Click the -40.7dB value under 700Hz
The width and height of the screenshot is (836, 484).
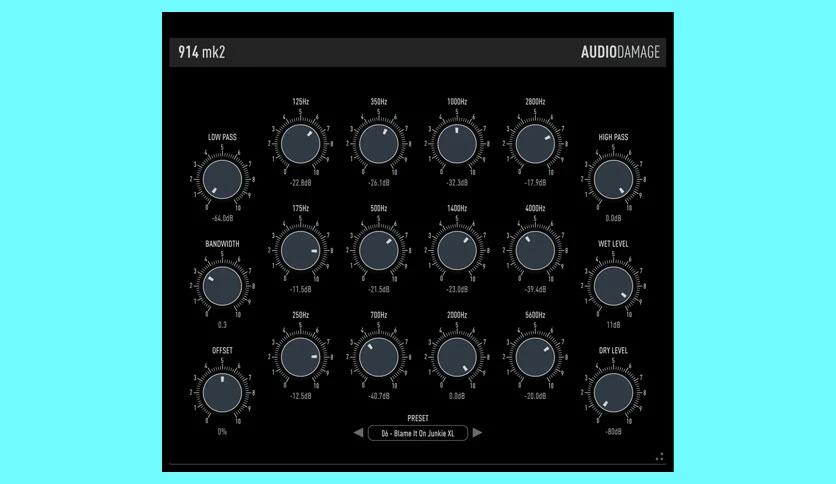click(379, 396)
